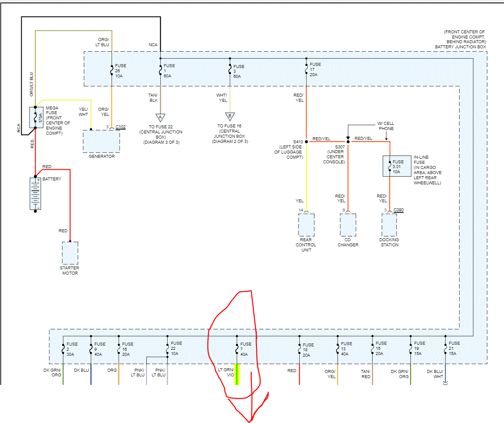The height and width of the screenshot is (423, 504).
Task: Click the DK BLU/WHT wire label
Action: coord(435,374)
